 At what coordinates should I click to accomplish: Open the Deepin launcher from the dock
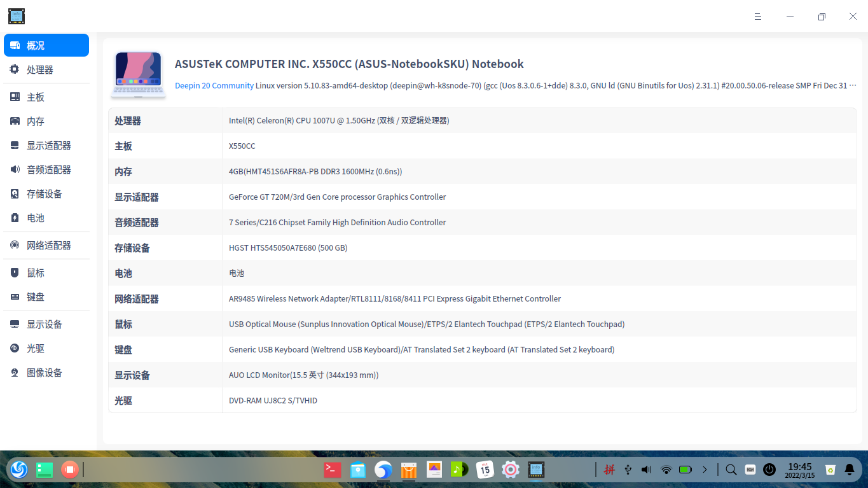[18, 470]
